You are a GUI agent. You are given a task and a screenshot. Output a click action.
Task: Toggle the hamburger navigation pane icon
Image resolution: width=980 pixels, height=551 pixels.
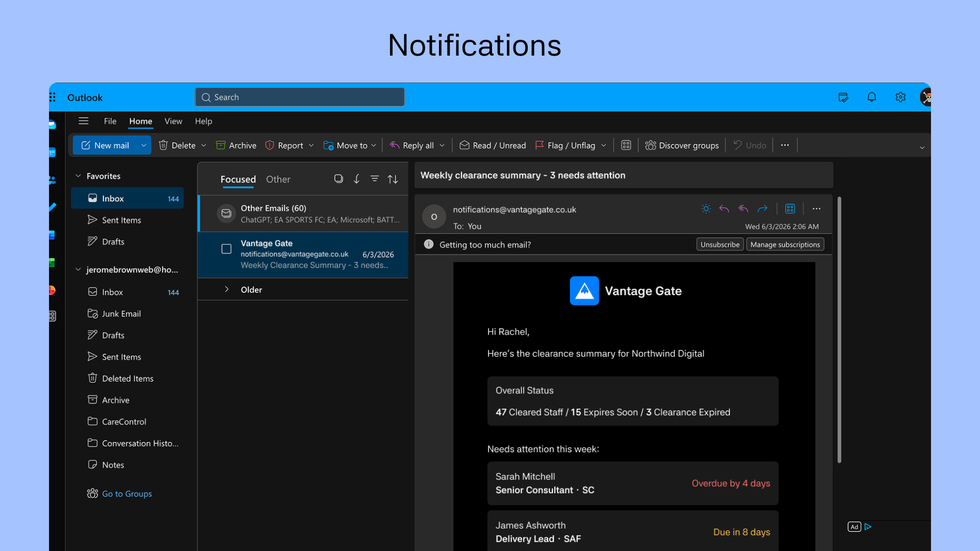click(84, 121)
